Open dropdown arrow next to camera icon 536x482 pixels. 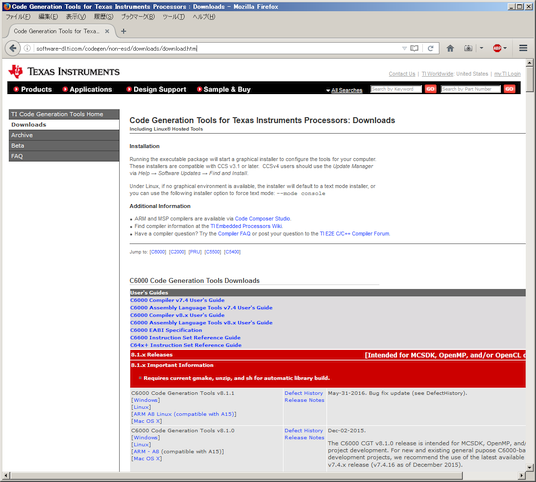point(481,48)
